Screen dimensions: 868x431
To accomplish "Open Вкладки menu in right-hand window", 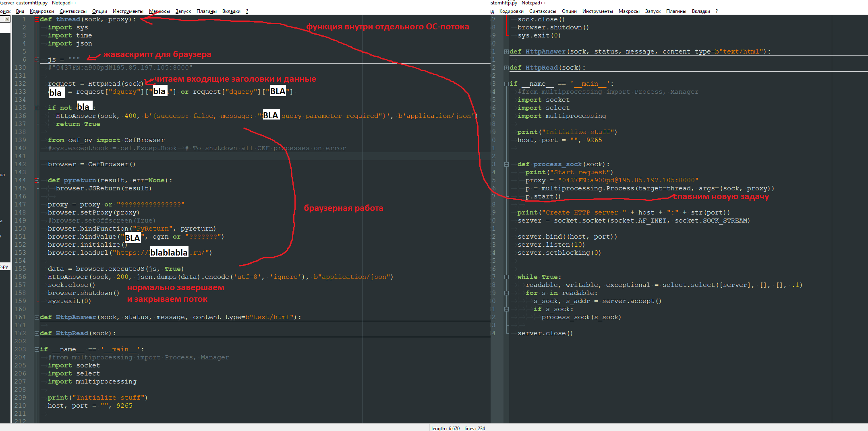I will pyautogui.click(x=701, y=11).
